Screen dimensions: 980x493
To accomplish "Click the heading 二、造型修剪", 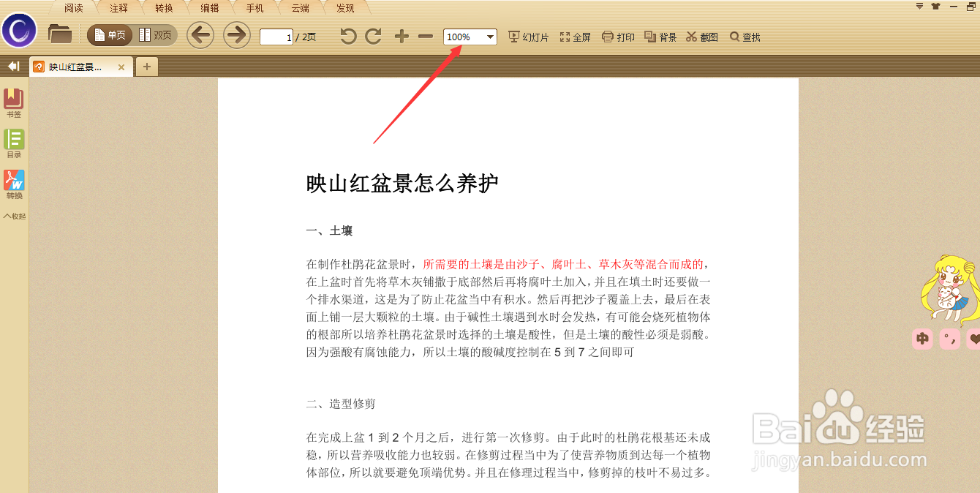I will click(341, 404).
